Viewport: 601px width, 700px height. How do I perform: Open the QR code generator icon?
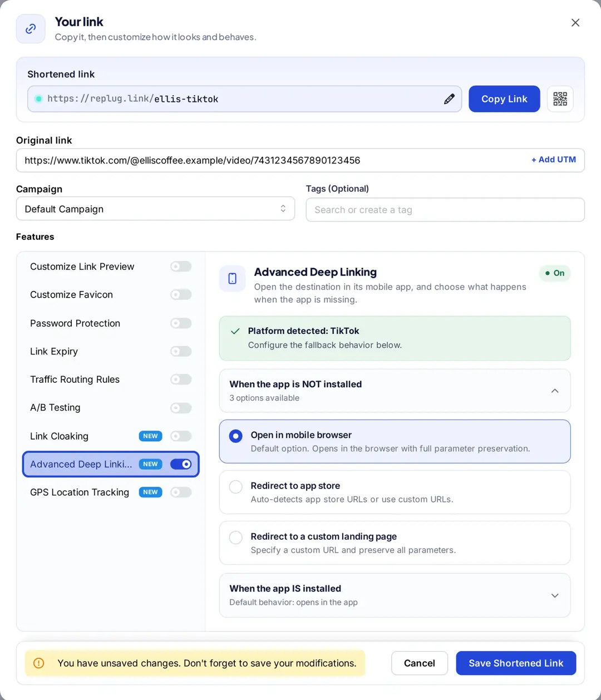pos(560,99)
